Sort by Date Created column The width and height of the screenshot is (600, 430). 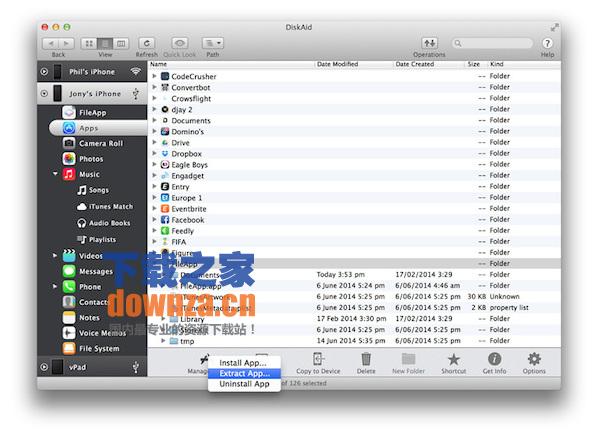click(x=429, y=64)
